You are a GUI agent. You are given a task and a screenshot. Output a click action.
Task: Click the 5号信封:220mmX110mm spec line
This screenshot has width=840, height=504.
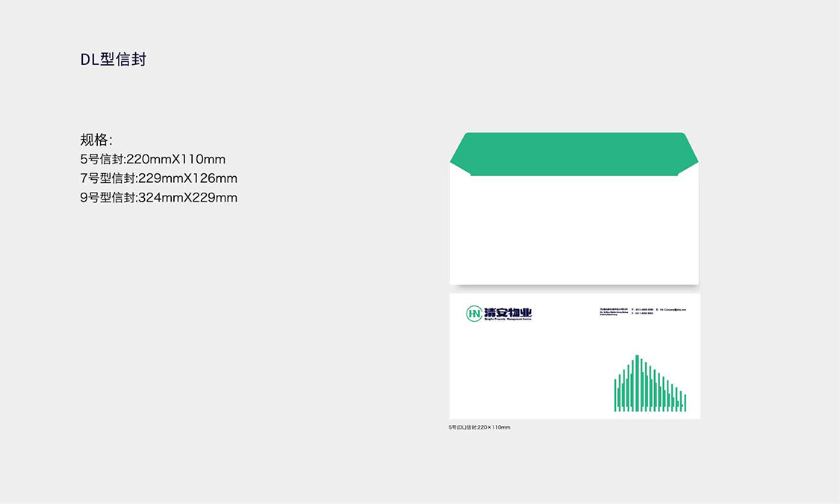click(152, 159)
